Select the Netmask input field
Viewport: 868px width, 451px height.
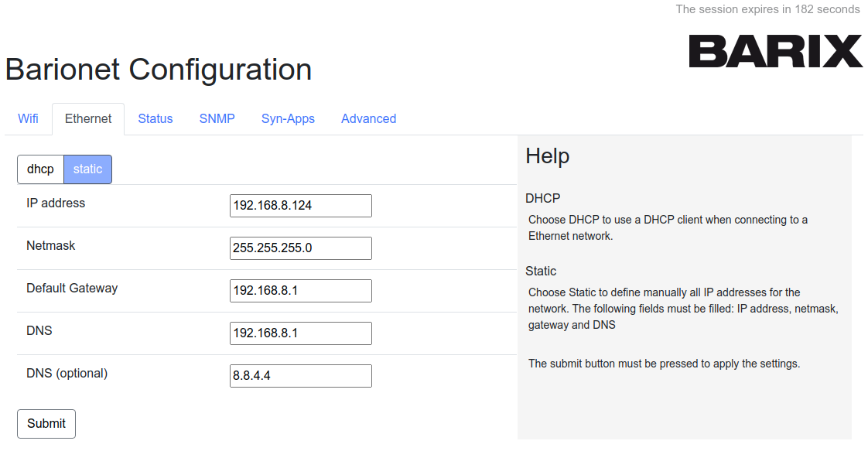point(300,248)
